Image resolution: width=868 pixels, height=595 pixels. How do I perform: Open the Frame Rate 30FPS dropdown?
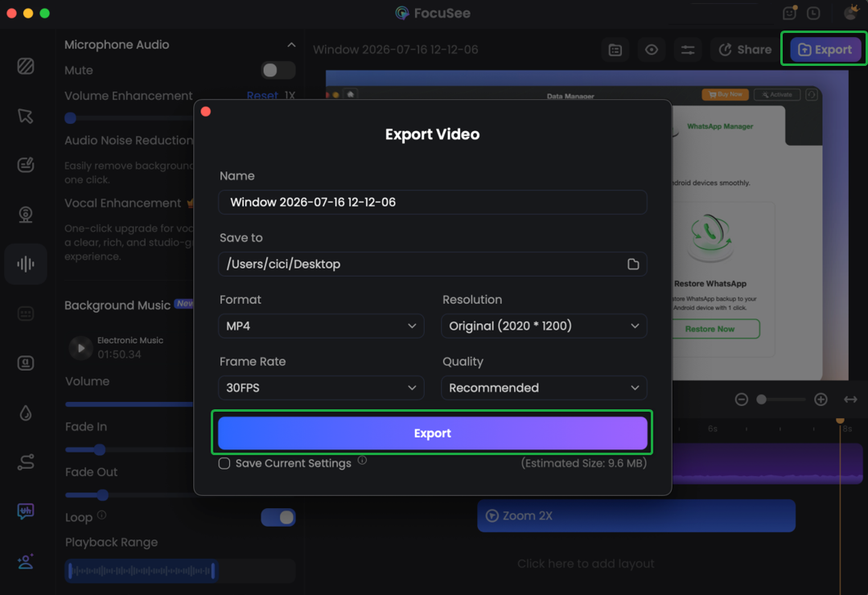click(321, 388)
